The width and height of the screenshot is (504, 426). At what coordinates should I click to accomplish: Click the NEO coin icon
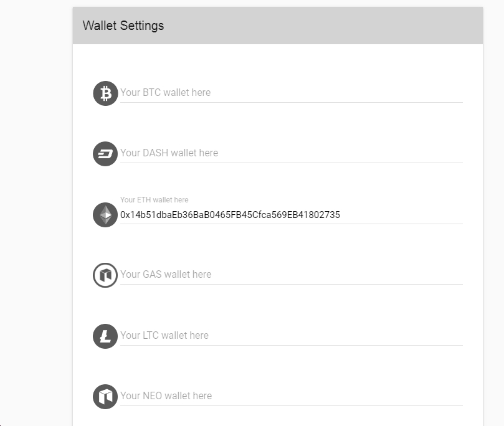click(x=105, y=397)
